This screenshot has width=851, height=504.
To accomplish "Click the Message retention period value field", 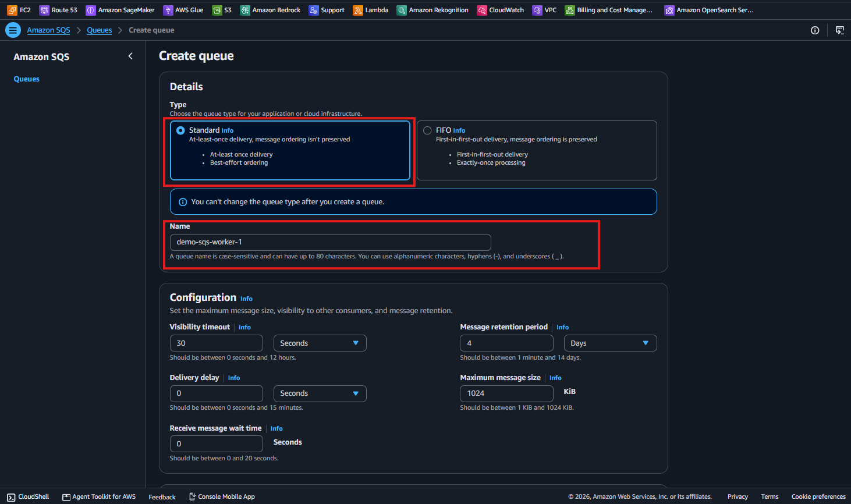I will 506,343.
